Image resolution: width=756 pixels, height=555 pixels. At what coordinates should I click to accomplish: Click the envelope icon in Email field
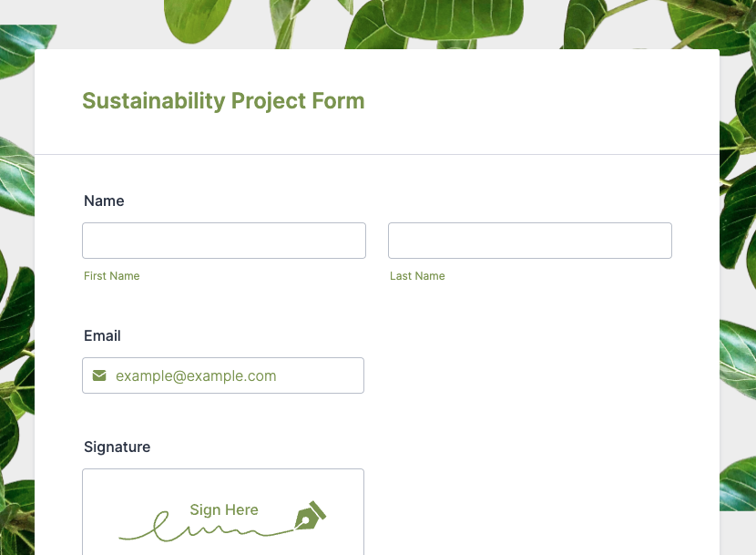click(99, 375)
